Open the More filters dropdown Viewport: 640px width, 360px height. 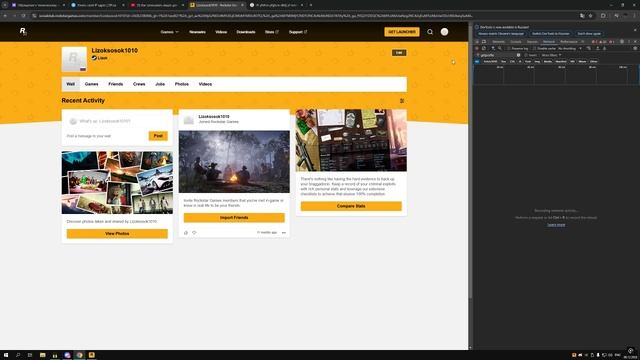[x=551, y=55]
